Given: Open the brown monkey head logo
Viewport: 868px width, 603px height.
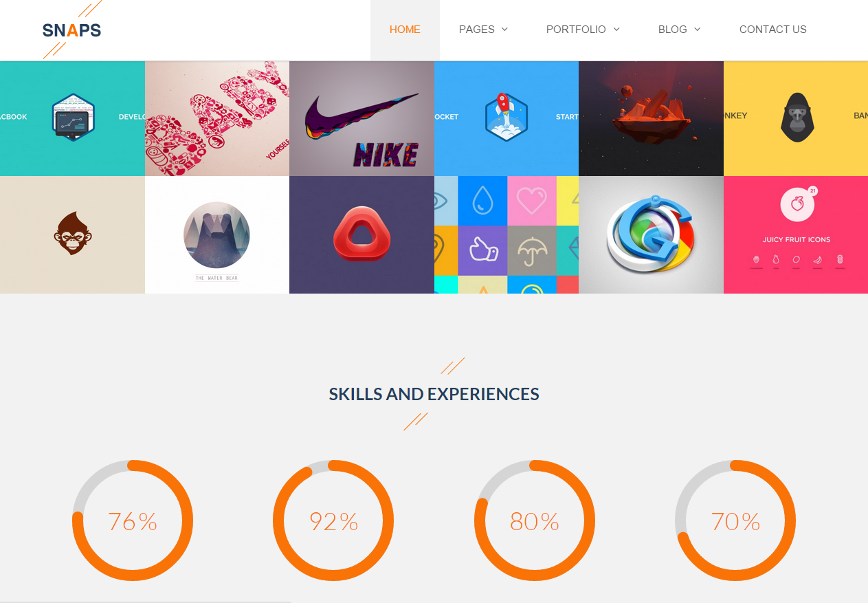Looking at the screenshot, I should click(73, 234).
